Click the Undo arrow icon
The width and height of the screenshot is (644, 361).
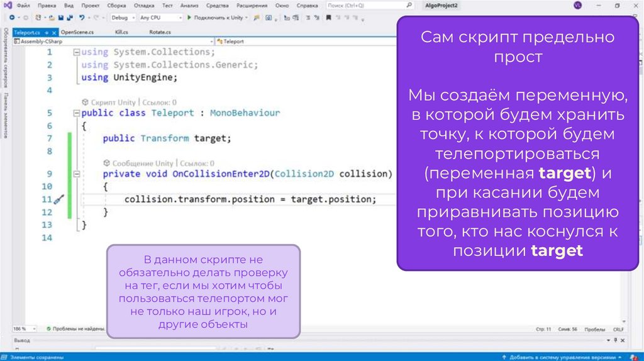[82, 18]
